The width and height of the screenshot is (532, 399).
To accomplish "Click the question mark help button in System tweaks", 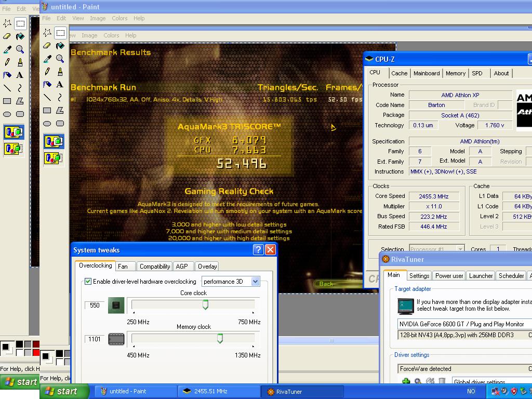I will tap(258, 250).
